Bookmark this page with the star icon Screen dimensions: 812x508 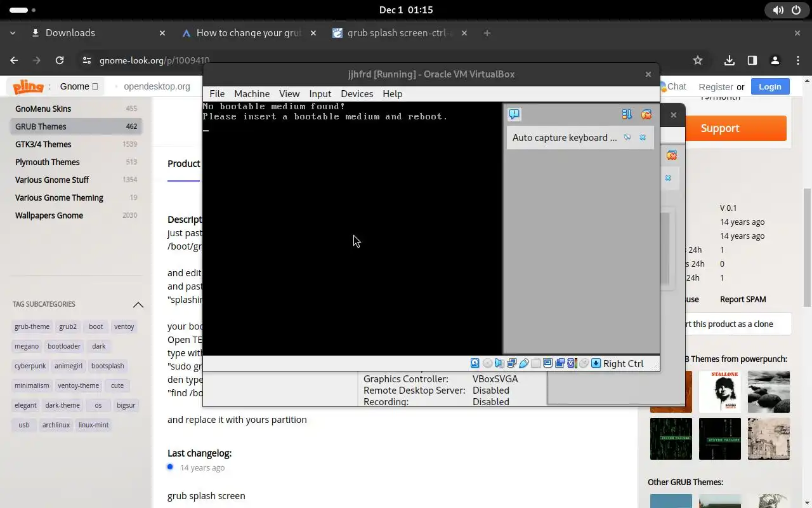[698, 60]
